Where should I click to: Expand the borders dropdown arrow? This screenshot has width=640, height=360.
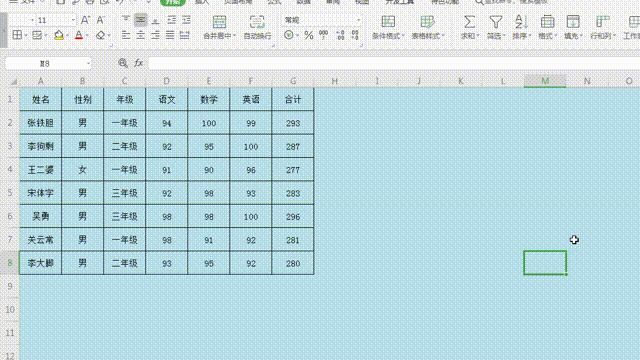26,36
